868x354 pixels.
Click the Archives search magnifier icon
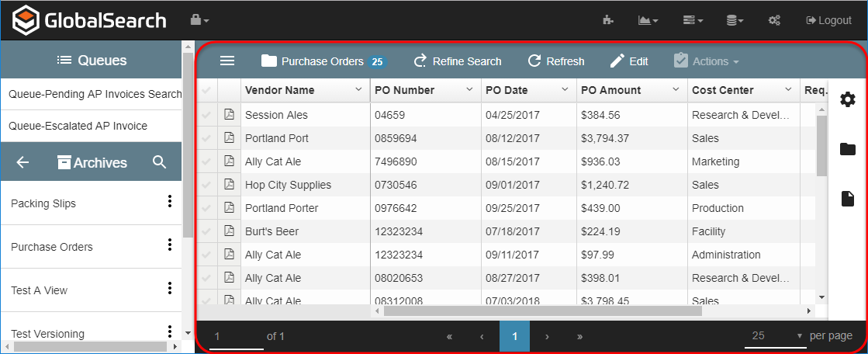(160, 162)
